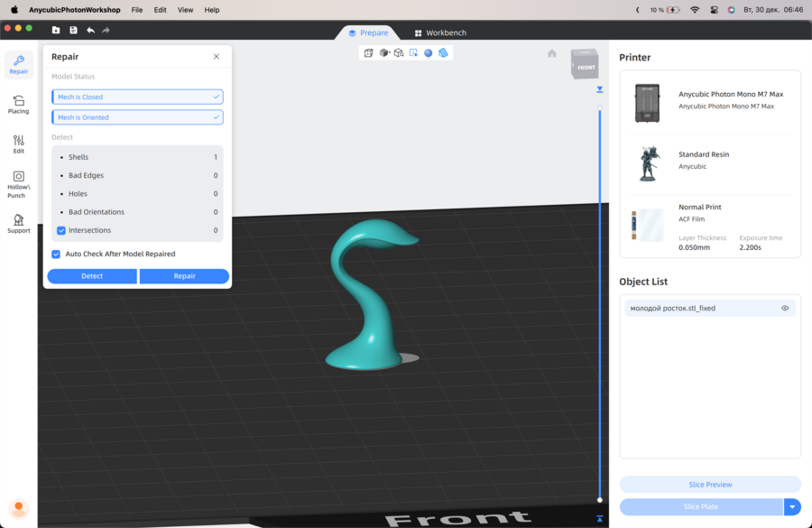Viewport: 812px width, 528px height.
Task: Click the Front face of view cube
Action: tap(586, 67)
